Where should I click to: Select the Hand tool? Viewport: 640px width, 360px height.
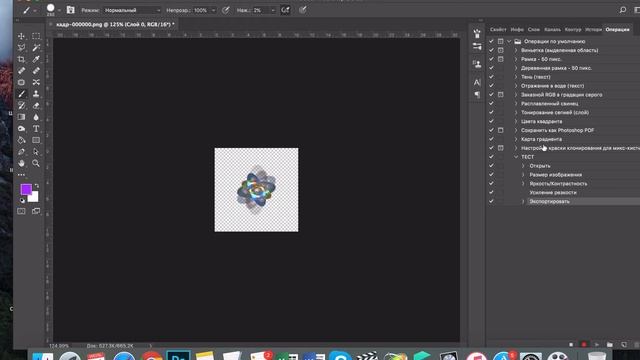(21, 163)
